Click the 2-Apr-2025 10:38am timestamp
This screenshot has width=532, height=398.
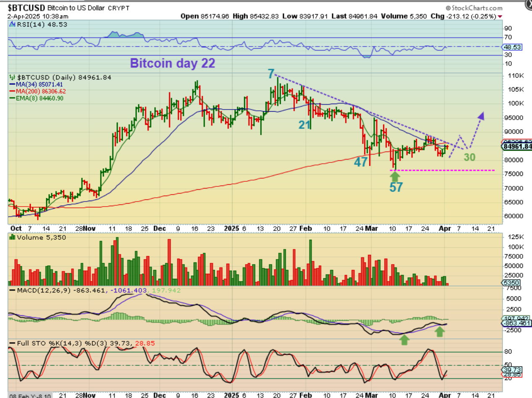click(37, 16)
